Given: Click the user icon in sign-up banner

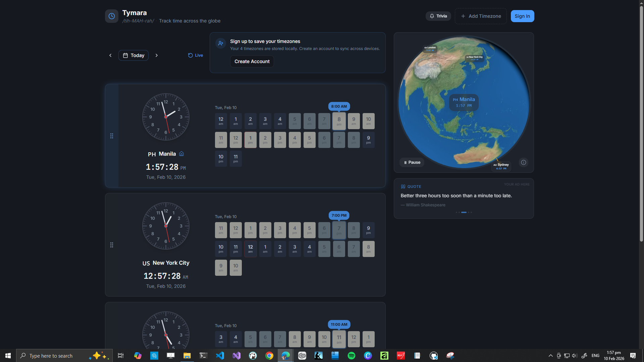Looking at the screenshot, I should click(221, 43).
